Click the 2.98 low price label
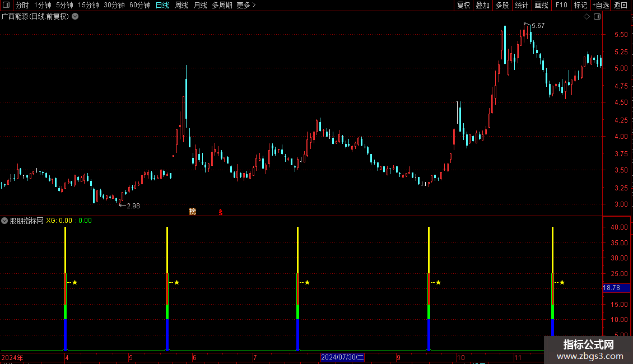The height and width of the screenshot is (364, 633). coord(133,206)
